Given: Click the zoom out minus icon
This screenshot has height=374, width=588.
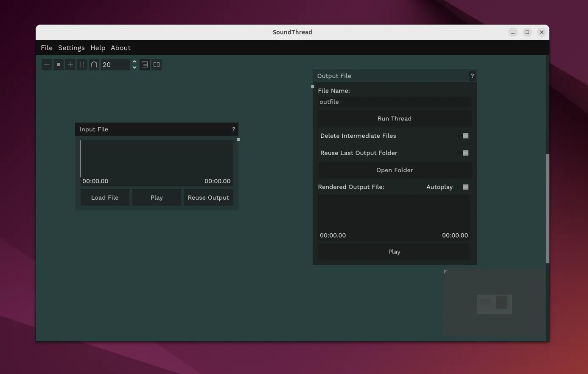Looking at the screenshot, I should pos(47,64).
